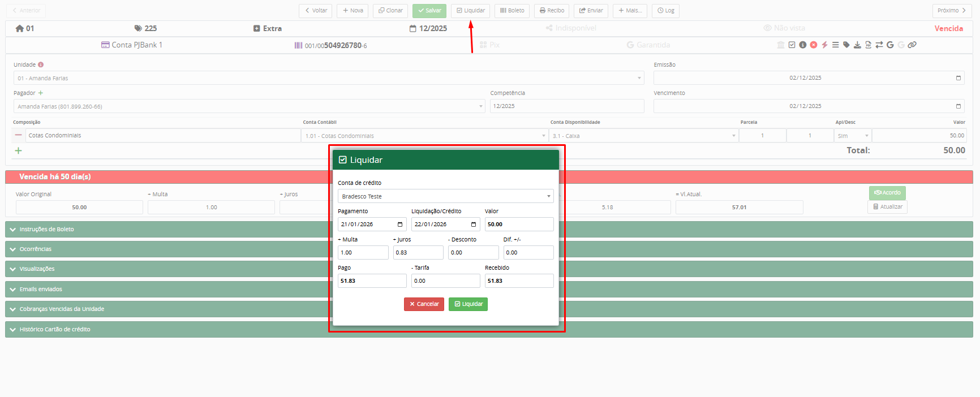Click the download icon in icon row
This screenshot has width=980, height=397.
(857, 45)
